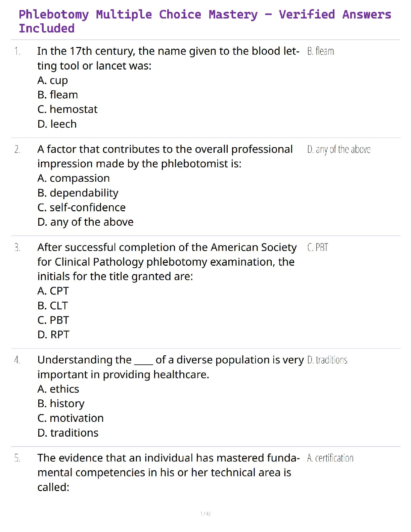The height and width of the screenshot is (532, 411).
Task: Click question number 2 marker
Action: point(17,149)
